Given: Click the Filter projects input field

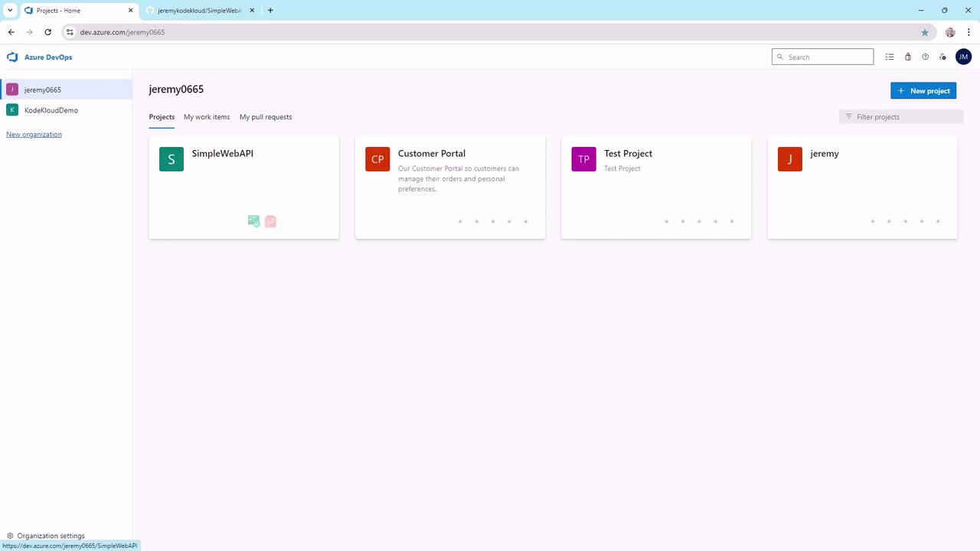Looking at the screenshot, I should pos(901,116).
